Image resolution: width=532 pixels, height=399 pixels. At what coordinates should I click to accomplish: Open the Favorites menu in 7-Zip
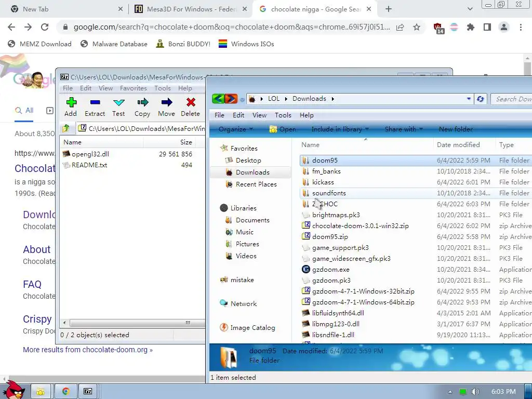(x=134, y=88)
